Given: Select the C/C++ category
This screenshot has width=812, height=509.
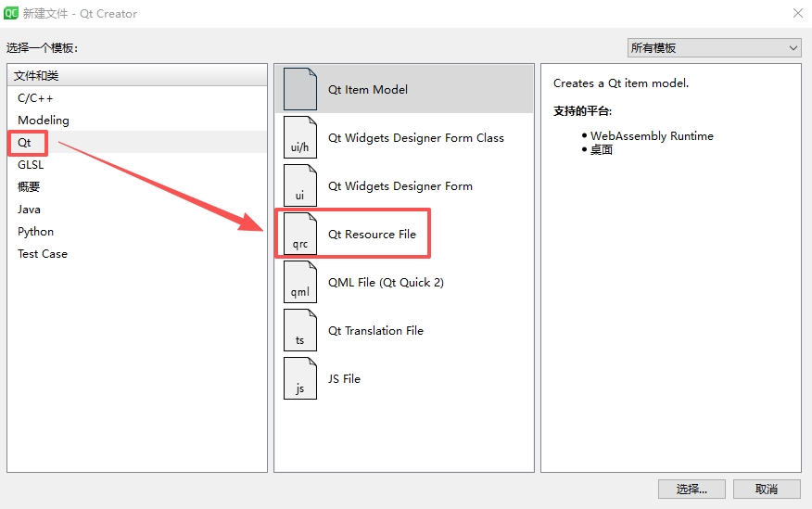Looking at the screenshot, I should [x=137, y=98].
